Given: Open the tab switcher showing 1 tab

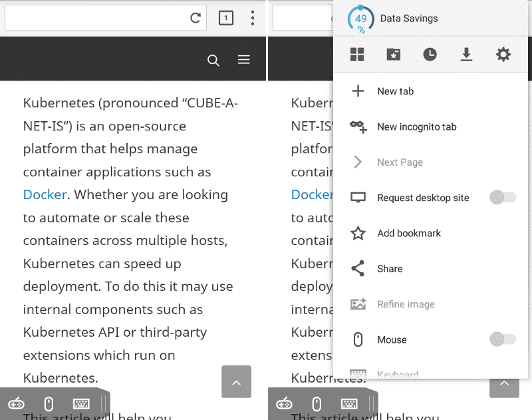Looking at the screenshot, I should click(x=226, y=18).
